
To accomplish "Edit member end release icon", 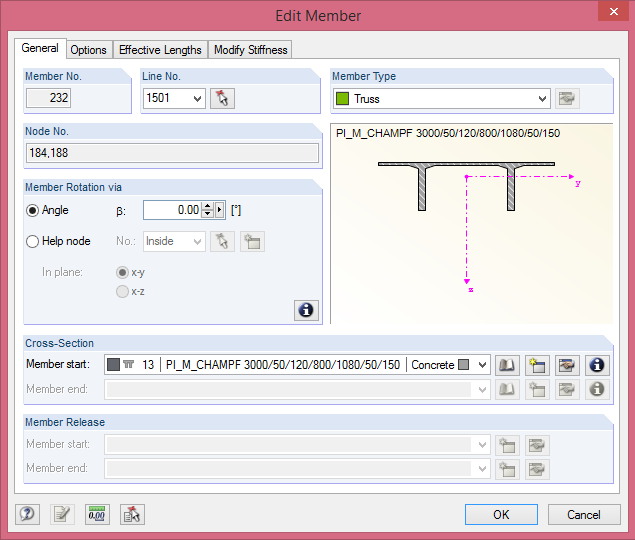I will [x=537, y=469].
